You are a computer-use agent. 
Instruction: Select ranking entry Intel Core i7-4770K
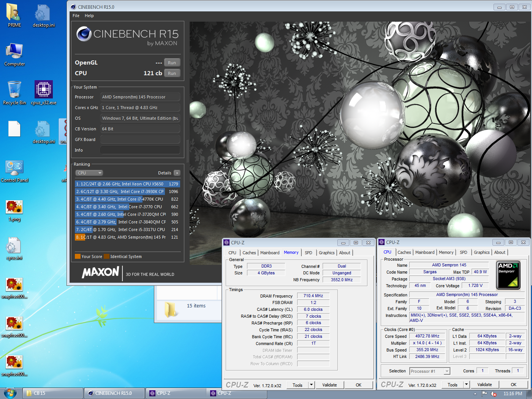coord(127,199)
